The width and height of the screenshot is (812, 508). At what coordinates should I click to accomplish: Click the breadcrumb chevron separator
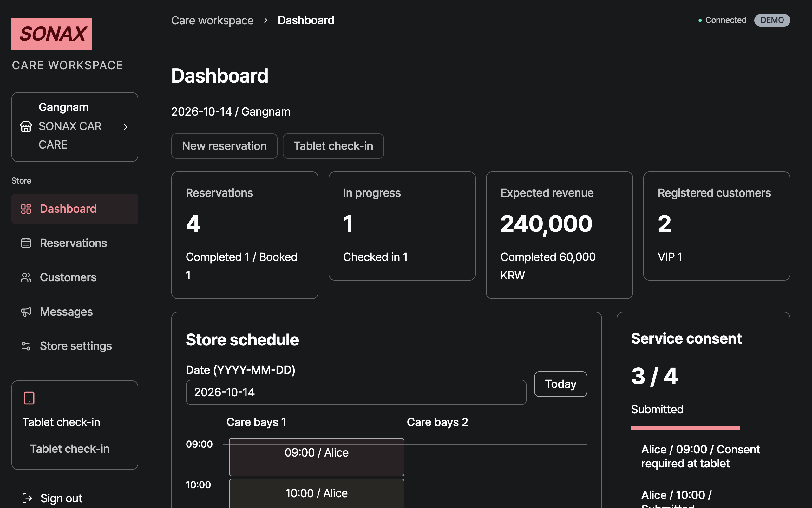[x=266, y=20]
